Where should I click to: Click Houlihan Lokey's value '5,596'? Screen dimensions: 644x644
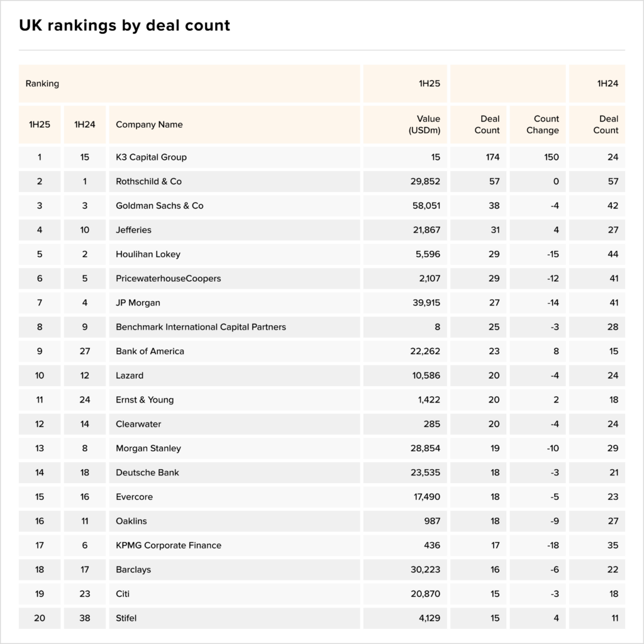pyautogui.click(x=428, y=254)
